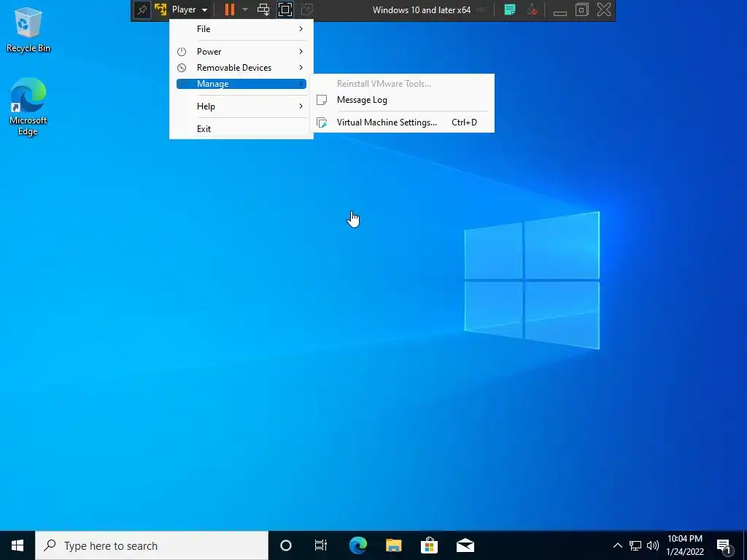Expand the File submenu arrow
Image resolution: width=747 pixels, height=560 pixels.
(301, 29)
